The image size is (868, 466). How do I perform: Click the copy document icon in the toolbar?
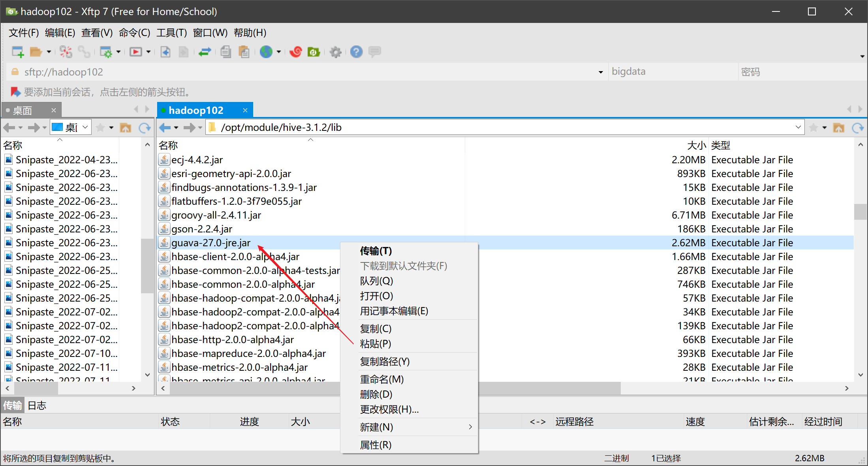(225, 52)
